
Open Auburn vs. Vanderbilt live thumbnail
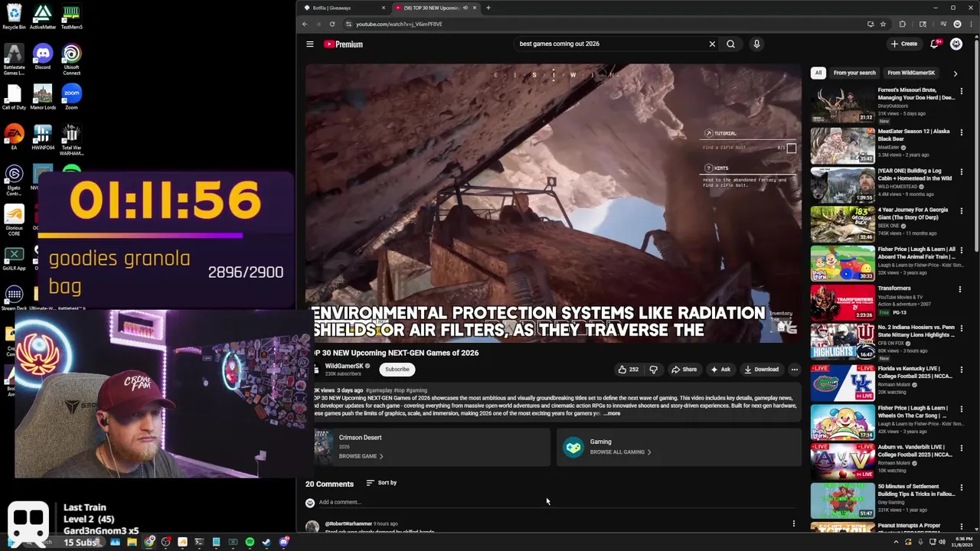pyautogui.click(x=842, y=461)
